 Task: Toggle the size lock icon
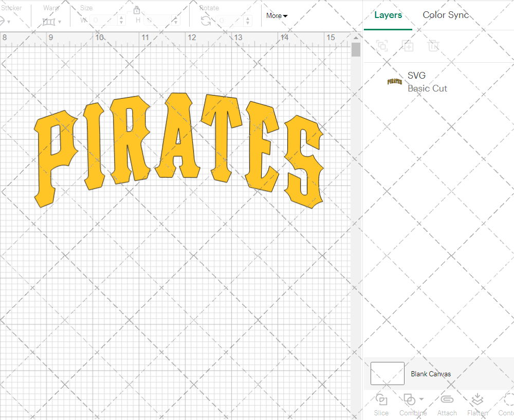coord(137,10)
